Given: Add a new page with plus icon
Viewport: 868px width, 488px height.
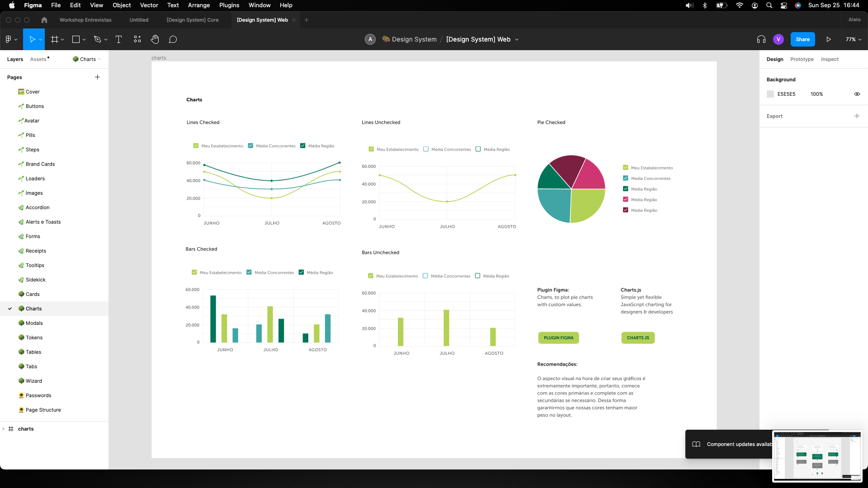Looking at the screenshot, I should [97, 77].
